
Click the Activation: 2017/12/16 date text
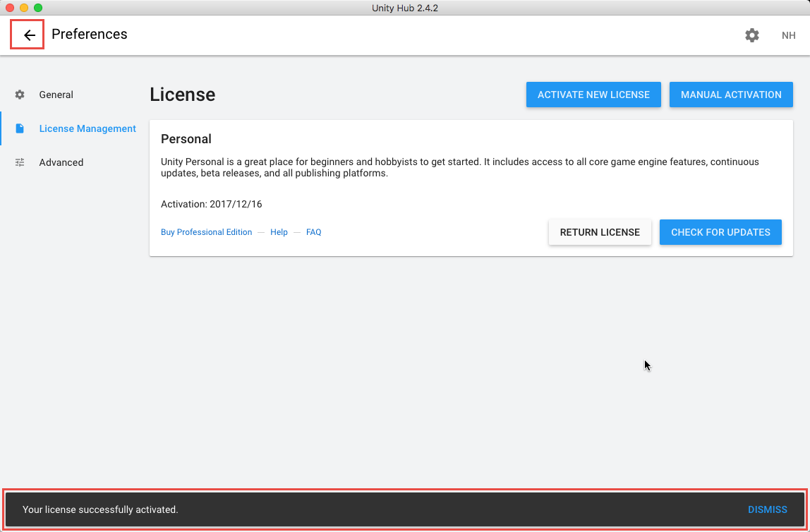click(211, 204)
